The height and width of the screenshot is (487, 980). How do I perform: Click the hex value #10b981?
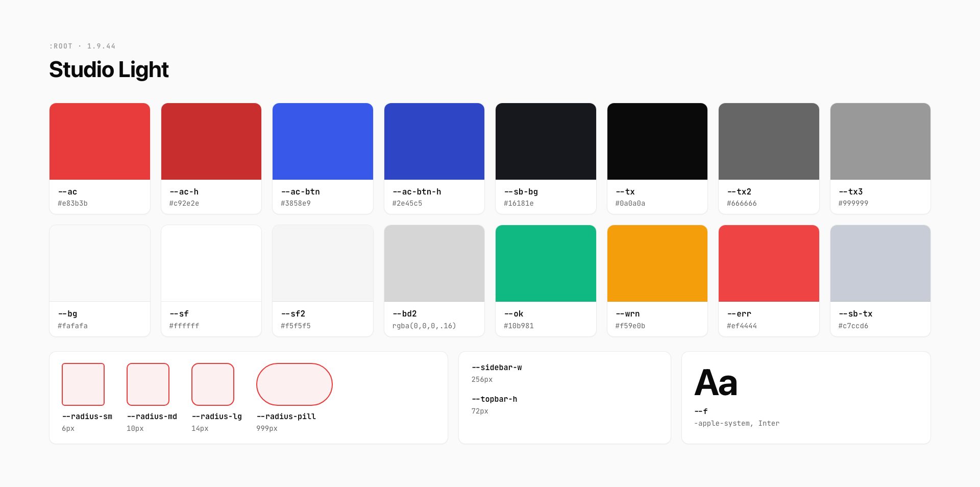(x=519, y=326)
